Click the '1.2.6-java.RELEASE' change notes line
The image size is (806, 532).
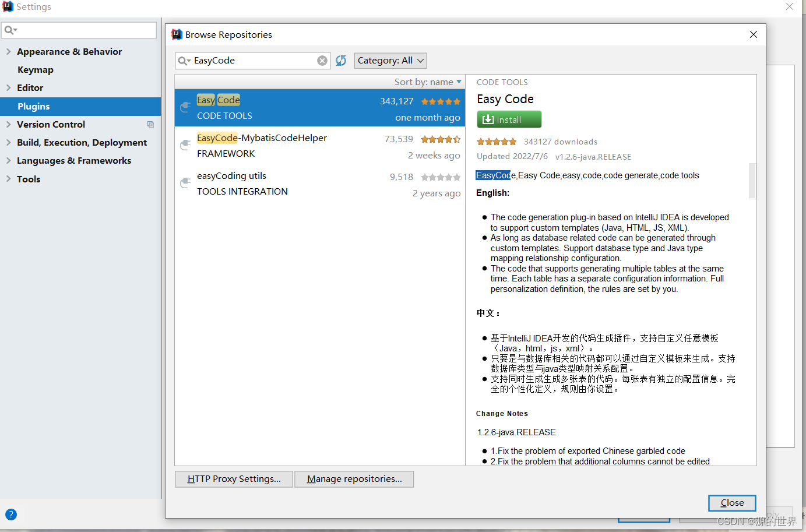point(516,432)
